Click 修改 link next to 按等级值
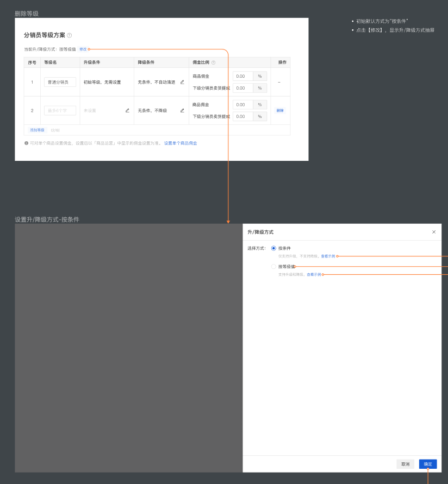 click(x=83, y=49)
